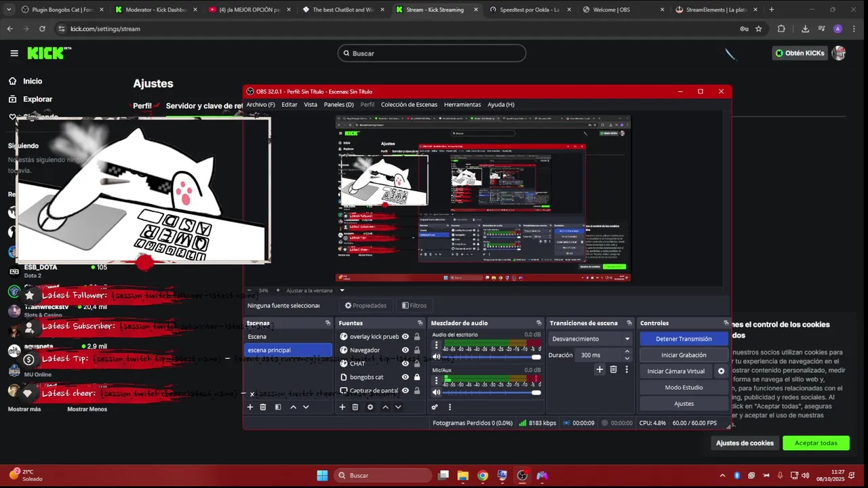This screenshot has height=488, width=868.
Task: Adjust Mic/Aux volume slider
Action: click(492, 392)
